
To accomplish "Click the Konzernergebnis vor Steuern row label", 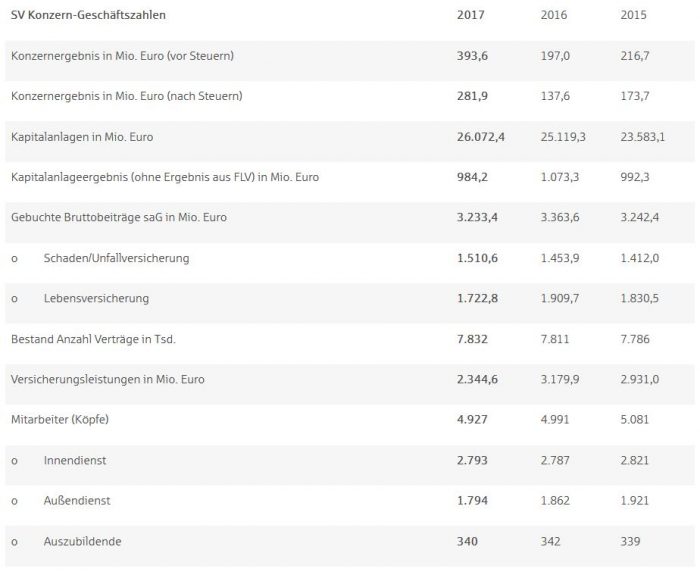I will (x=122, y=56).
